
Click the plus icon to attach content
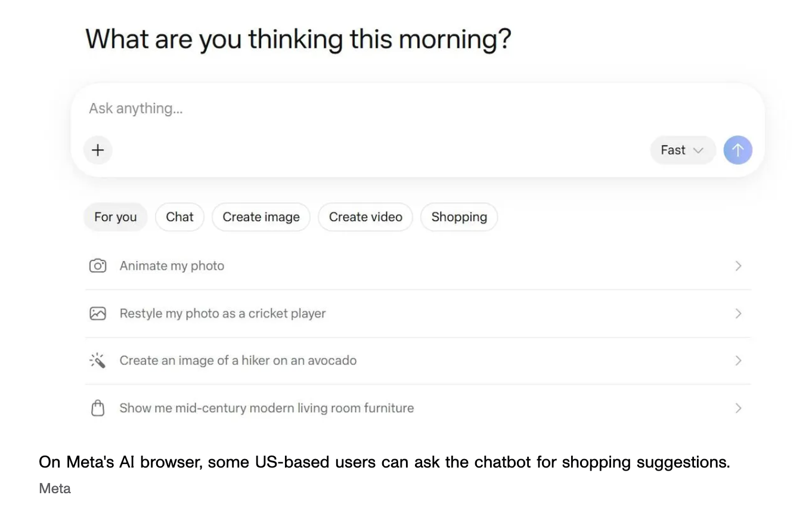click(x=98, y=150)
